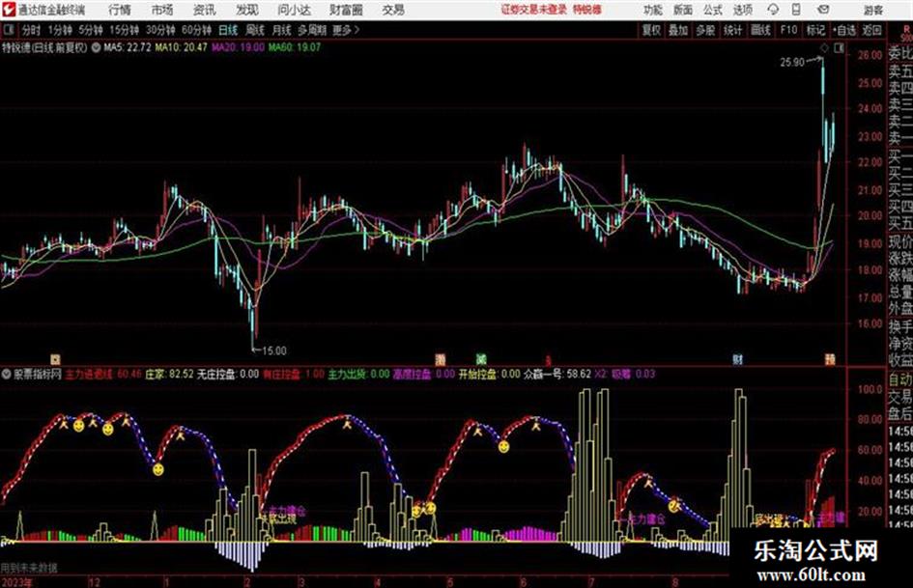The height and width of the screenshot is (588, 913).
Task: Click the 标记 mark button
Action: click(x=815, y=30)
